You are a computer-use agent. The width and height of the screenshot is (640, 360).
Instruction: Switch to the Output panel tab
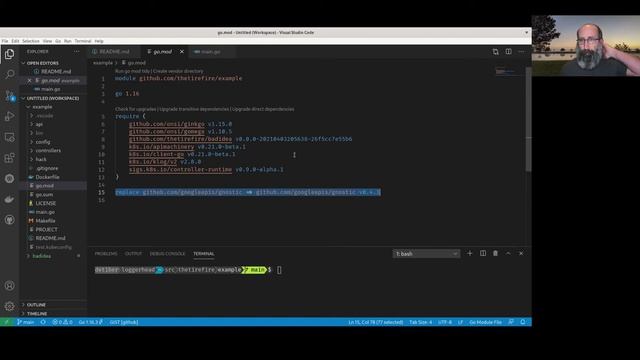pyautogui.click(x=133, y=254)
